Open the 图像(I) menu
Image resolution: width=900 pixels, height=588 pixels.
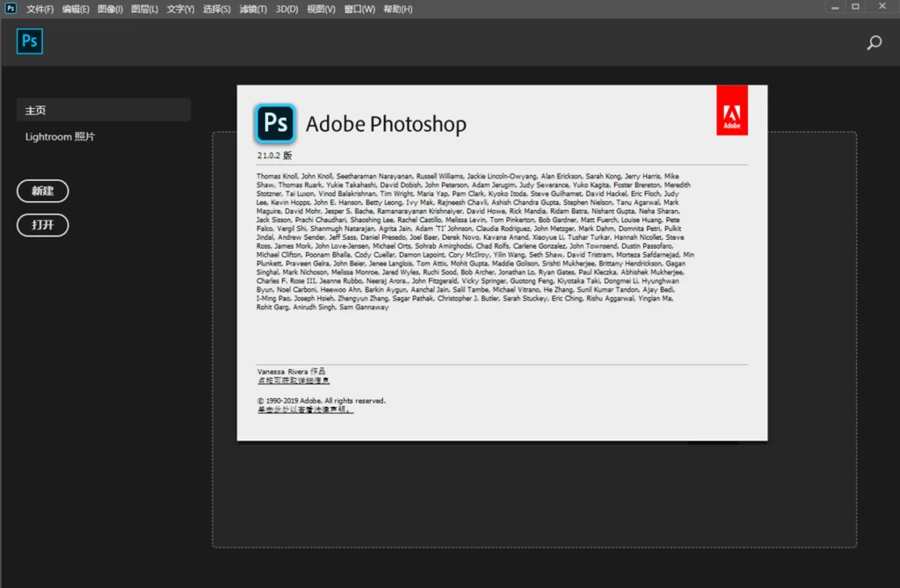tap(110, 9)
